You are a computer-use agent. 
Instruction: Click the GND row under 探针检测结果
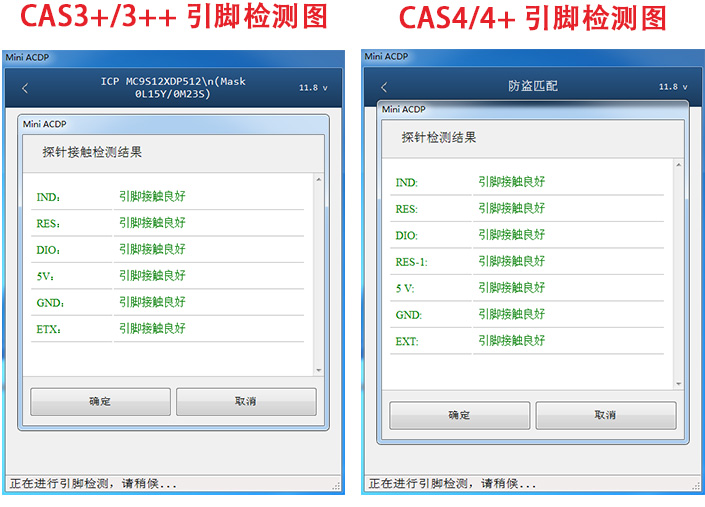(526, 315)
